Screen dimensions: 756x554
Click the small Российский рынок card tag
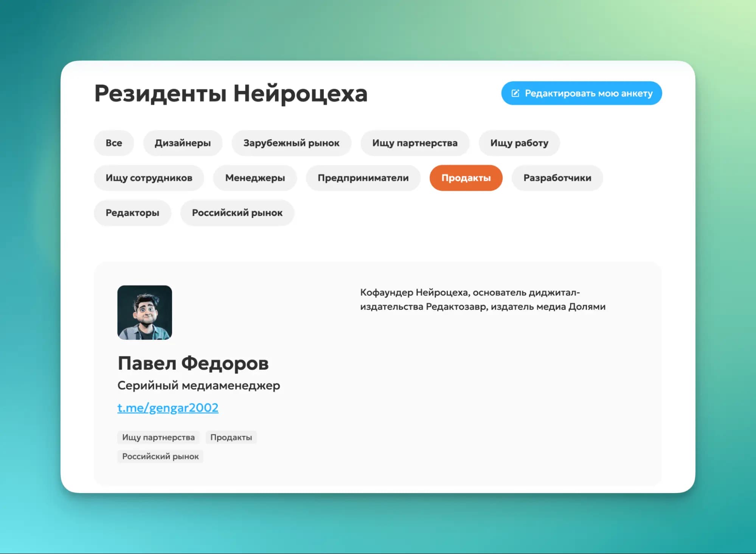click(160, 456)
